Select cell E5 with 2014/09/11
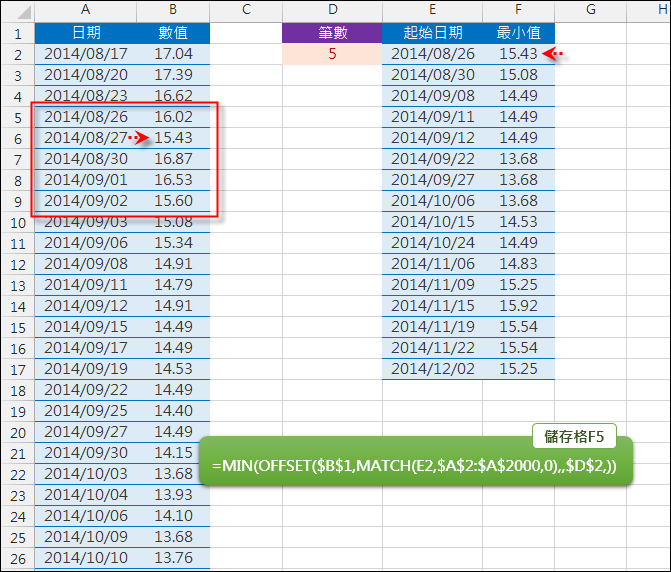The image size is (671, 572). click(x=432, y=117)
